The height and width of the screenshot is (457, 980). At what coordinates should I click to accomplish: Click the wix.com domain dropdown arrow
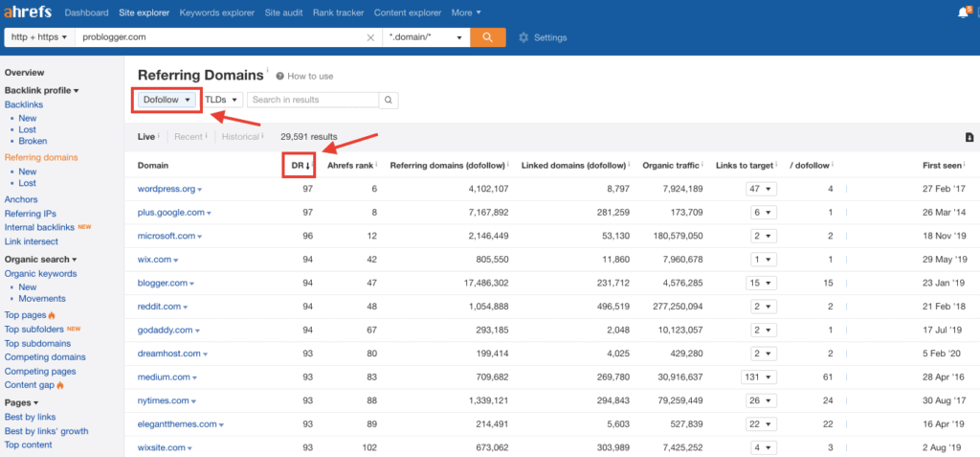pyautogui.click(x=176, y=260)
